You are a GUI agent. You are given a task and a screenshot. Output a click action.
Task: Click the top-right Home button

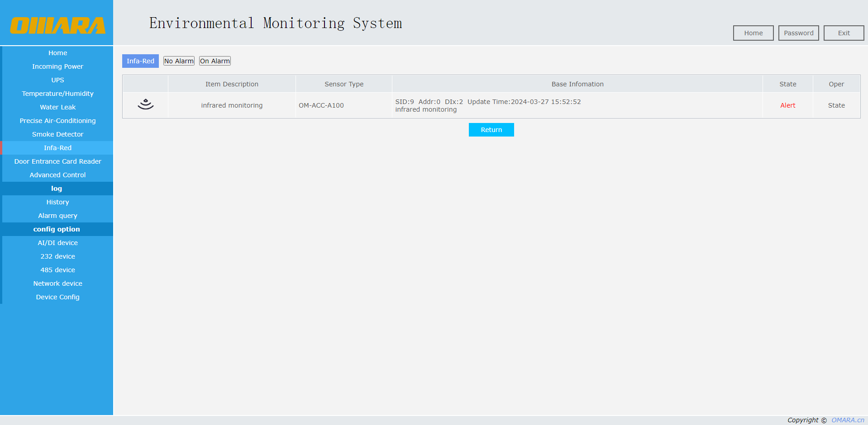click(753, 33)
